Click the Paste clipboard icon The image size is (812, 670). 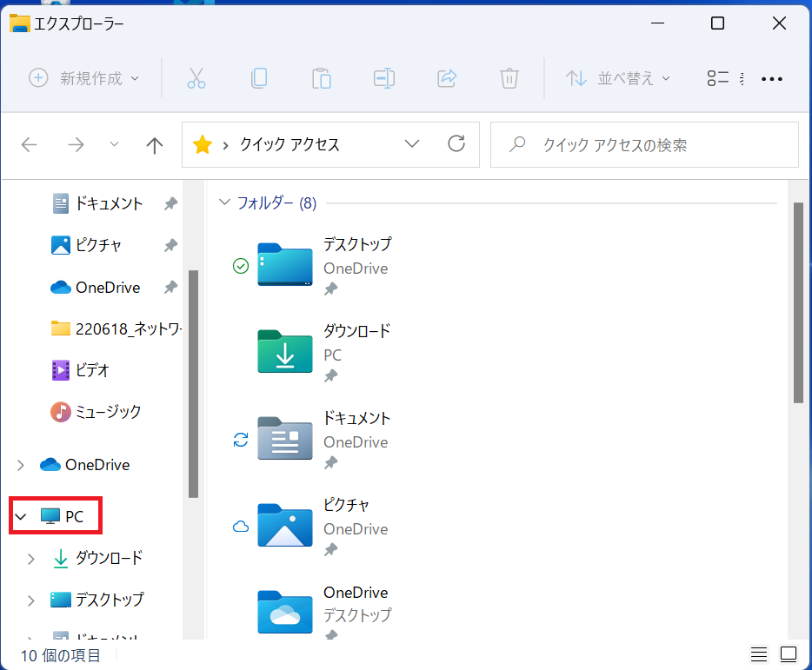[322, 78]
